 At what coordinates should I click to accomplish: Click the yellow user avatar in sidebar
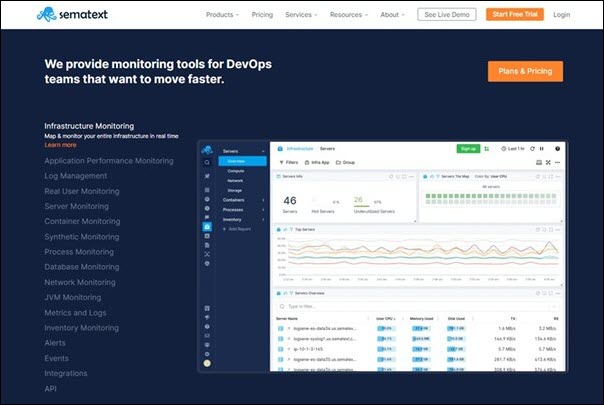207,363
